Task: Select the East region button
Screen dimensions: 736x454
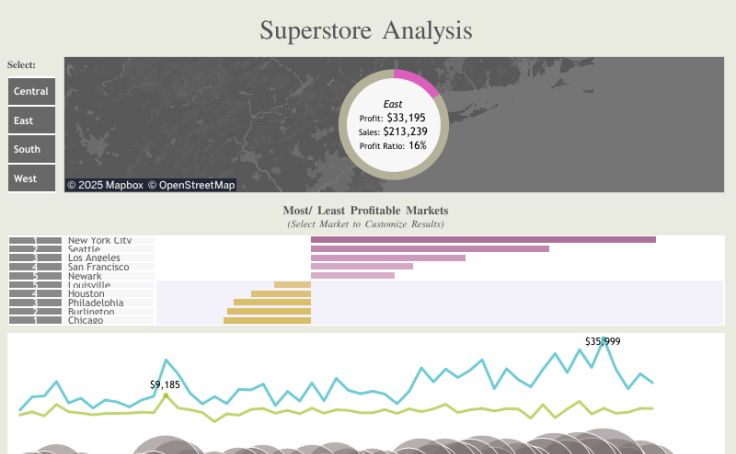Action: click(31, 121)
